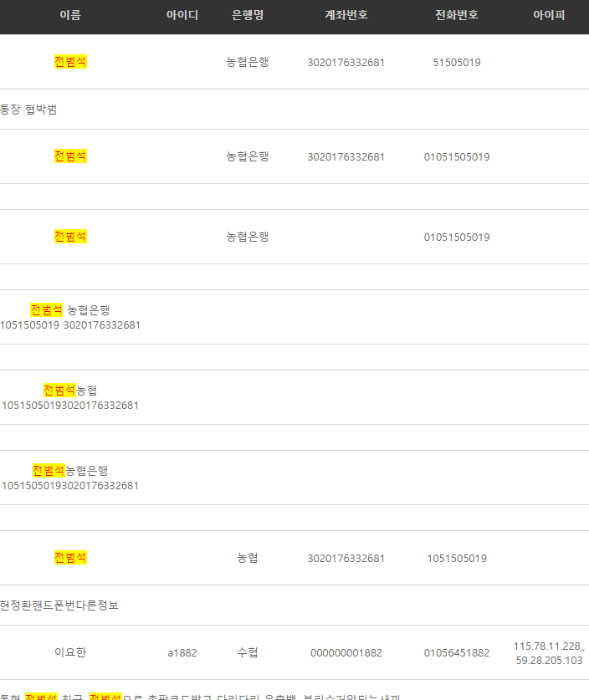Viewport: 589px width, 700px height.
Task: Click the 아이피 column header
Action: pos(549,15)
